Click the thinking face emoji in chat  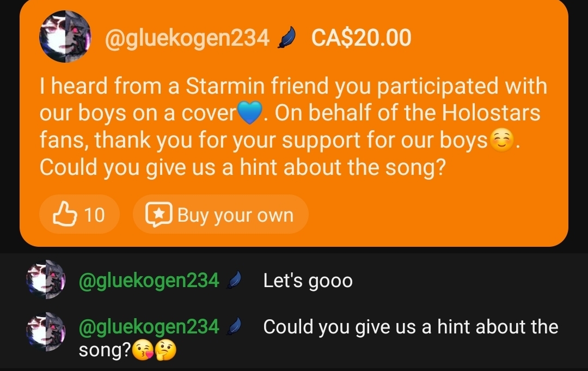click(x=166, y=350)
